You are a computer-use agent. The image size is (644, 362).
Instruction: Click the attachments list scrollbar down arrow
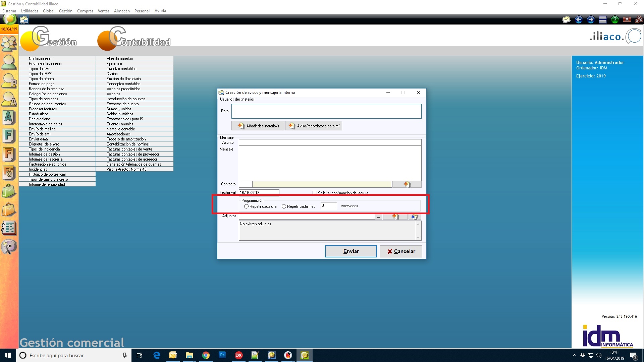point(418,237)
